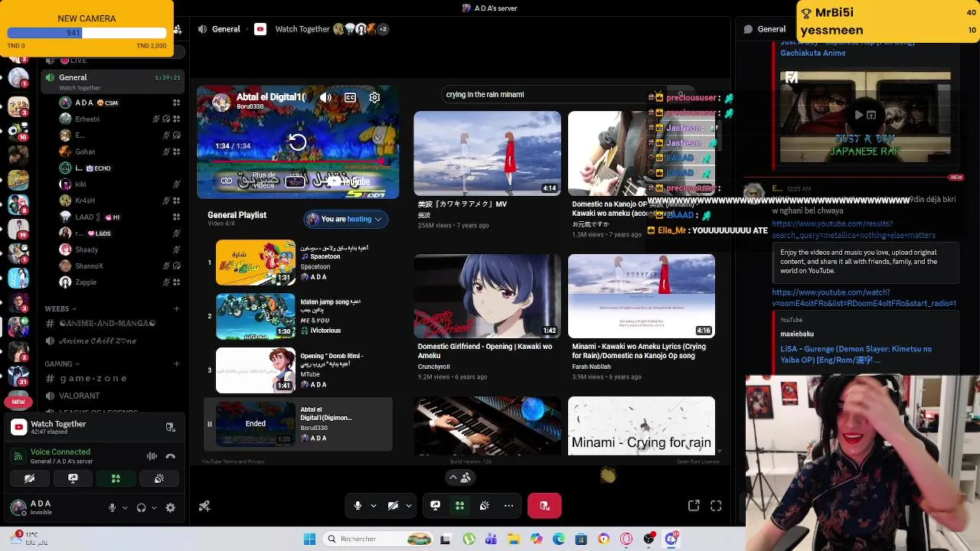Enter full screen mode
Screen dimensions: 980x551
[716, 506]
